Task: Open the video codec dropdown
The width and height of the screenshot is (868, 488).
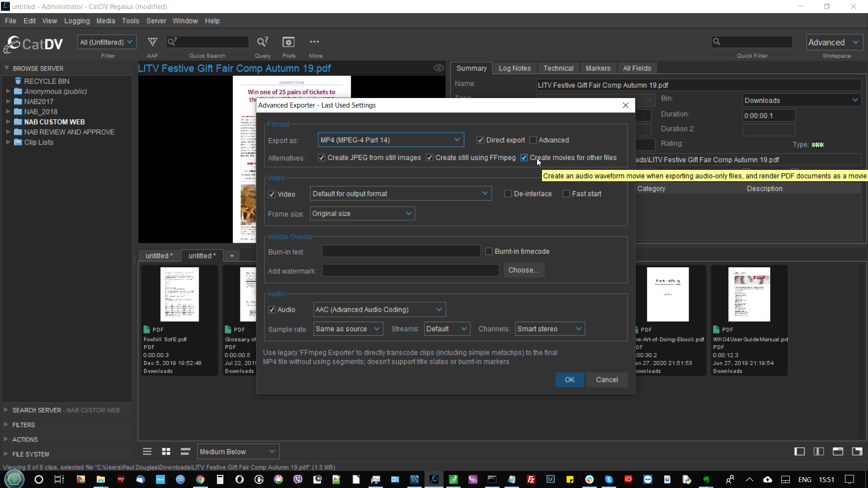Action: (401, 194)
